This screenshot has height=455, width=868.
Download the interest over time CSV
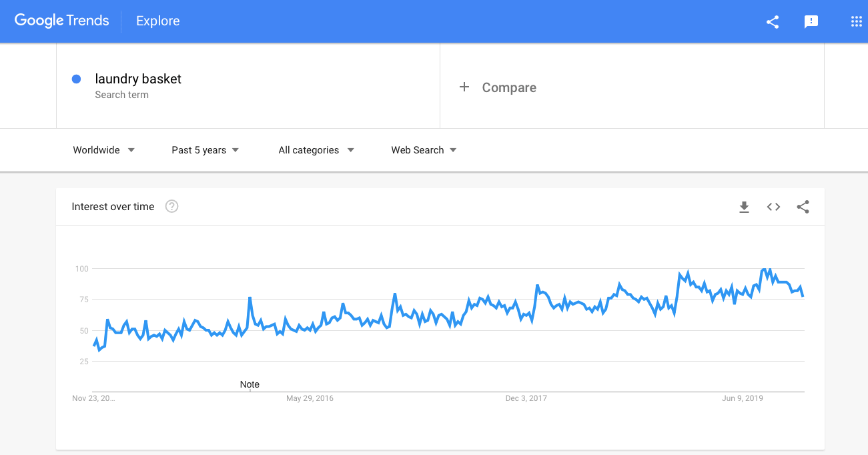(744, 207)
